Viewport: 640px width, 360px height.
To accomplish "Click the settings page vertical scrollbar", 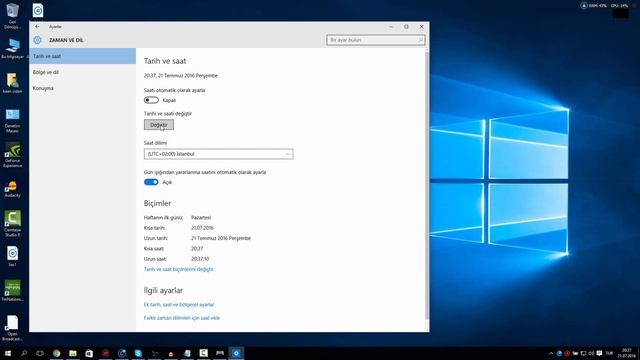I will tap(427, 186).
